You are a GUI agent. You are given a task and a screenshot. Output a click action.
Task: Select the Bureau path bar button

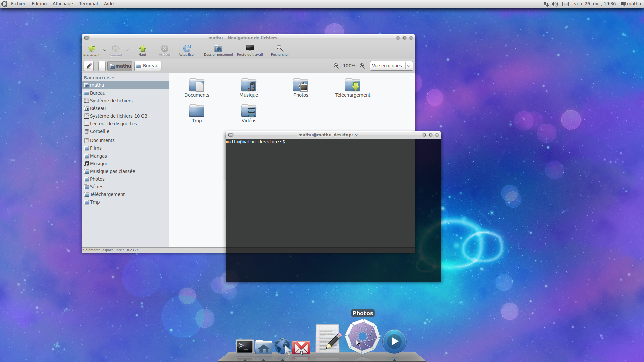pos(148,66)
